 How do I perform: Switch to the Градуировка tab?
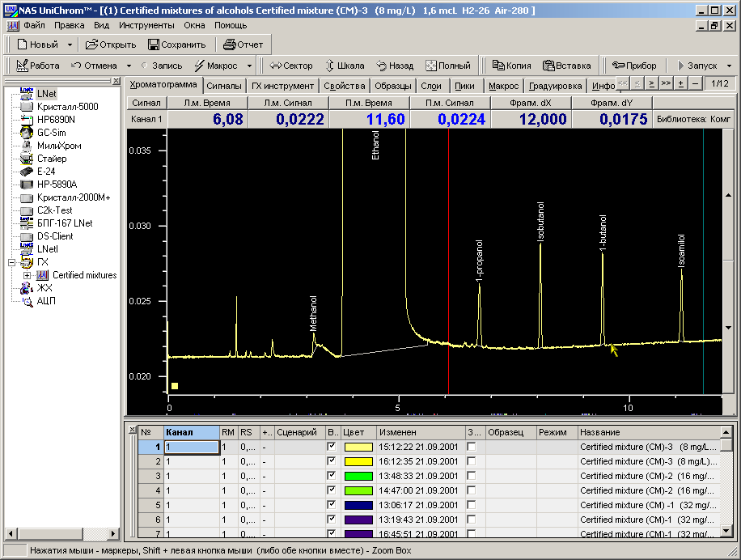point(555,86)
